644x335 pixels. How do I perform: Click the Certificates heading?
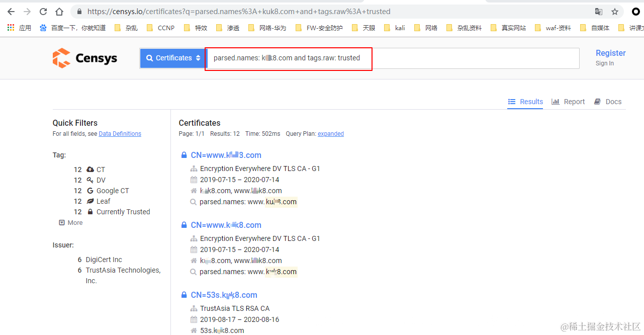tap(200, 123)
